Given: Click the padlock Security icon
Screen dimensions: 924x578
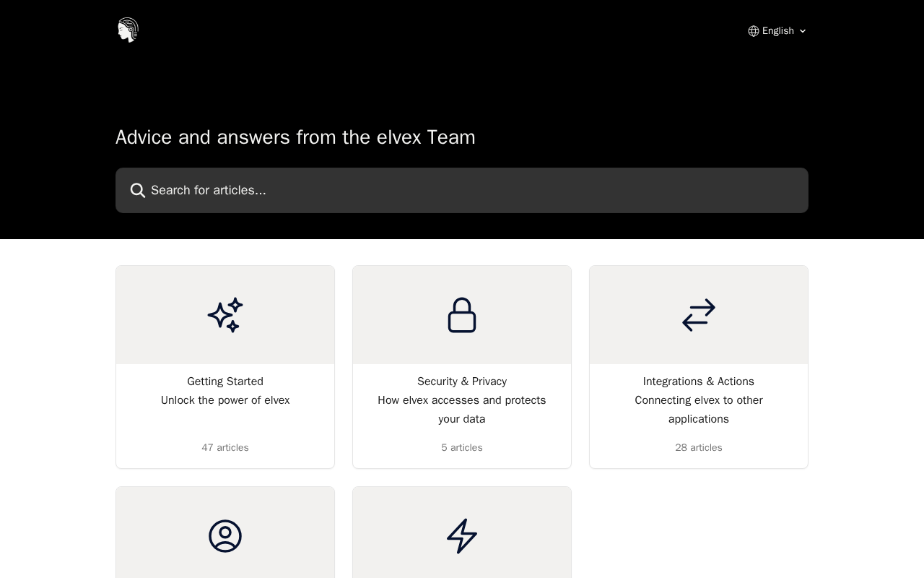Looking at the screenshot, I should click(462, 315).
